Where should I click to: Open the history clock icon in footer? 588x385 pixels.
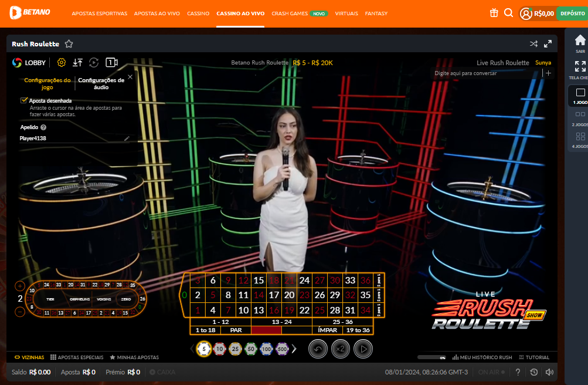click(533, 372)
